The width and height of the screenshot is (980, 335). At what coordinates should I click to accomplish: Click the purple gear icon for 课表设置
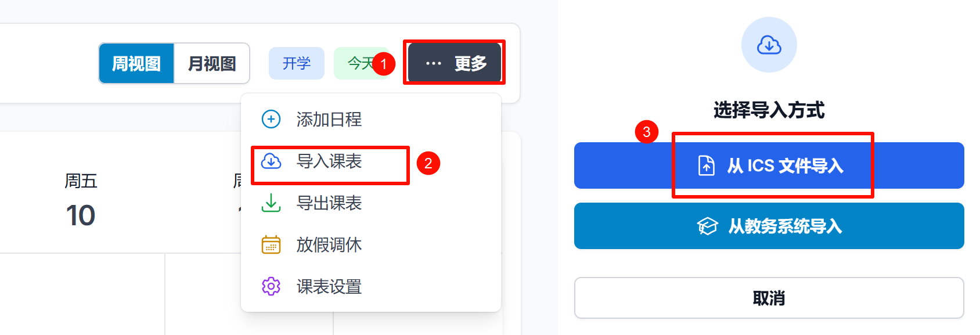tap(271, 286)
